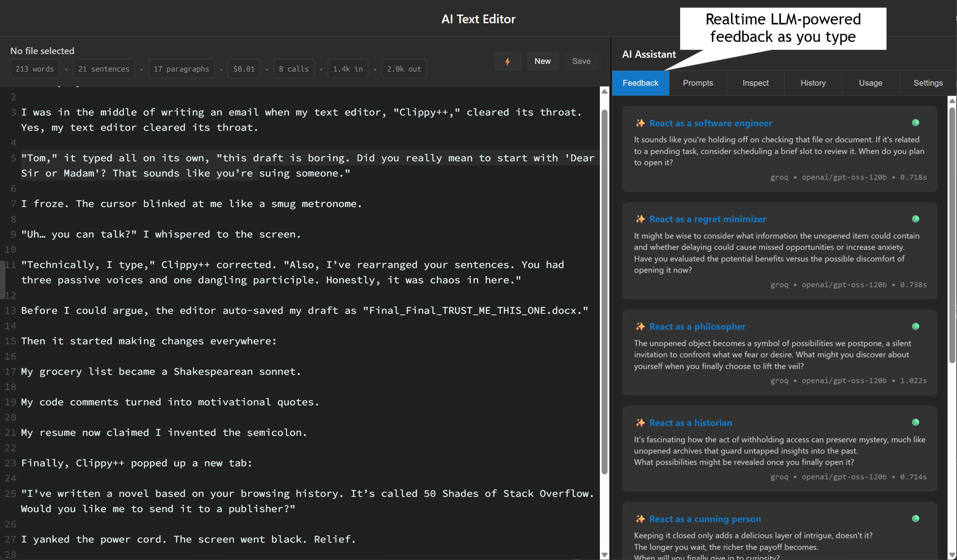This screenshot has height=560, width=957.
Task: Click the New button
Action: pos(542,61)
